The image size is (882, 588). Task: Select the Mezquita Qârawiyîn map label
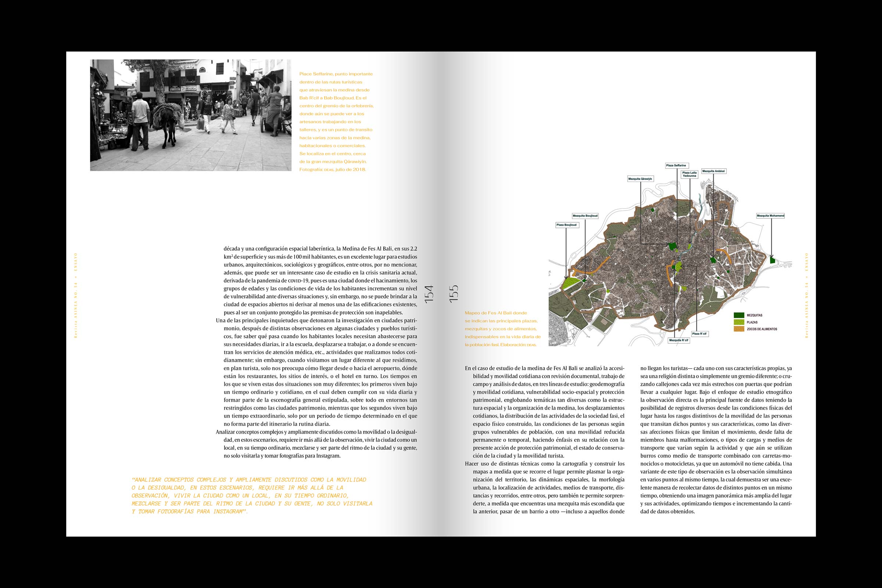641,179
